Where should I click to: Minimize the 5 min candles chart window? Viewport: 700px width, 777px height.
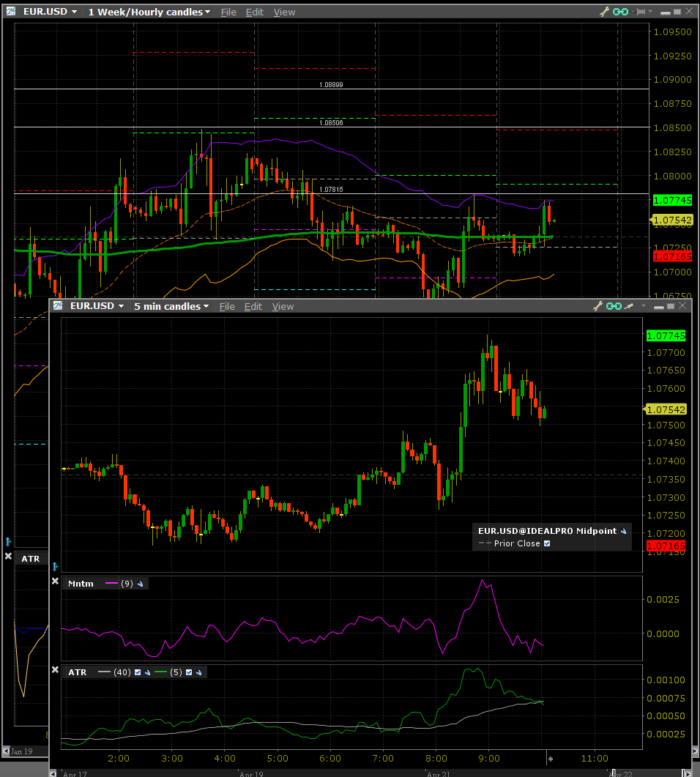click(x=658, y=307)
